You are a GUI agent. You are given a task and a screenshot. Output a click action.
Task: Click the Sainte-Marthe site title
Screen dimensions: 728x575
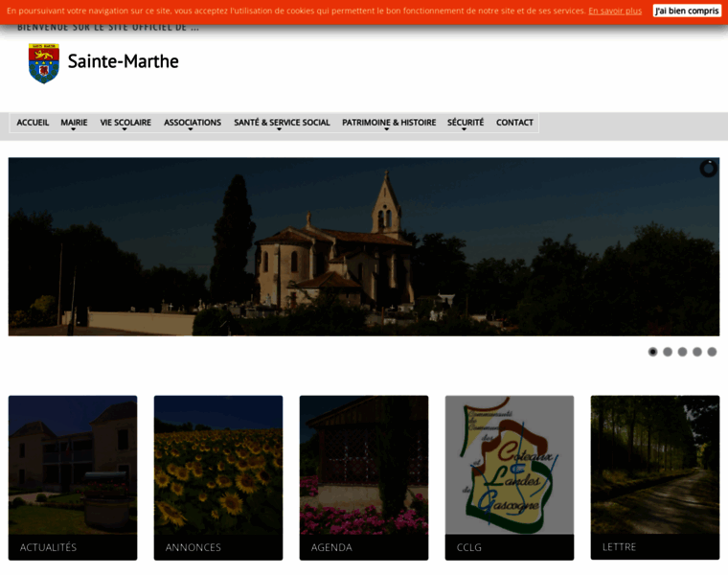click(123, 61)
